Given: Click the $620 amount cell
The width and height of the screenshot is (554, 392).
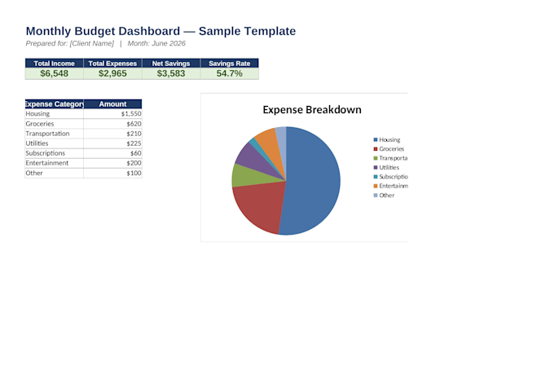Looking at the screenshot, I should (112, 124).
